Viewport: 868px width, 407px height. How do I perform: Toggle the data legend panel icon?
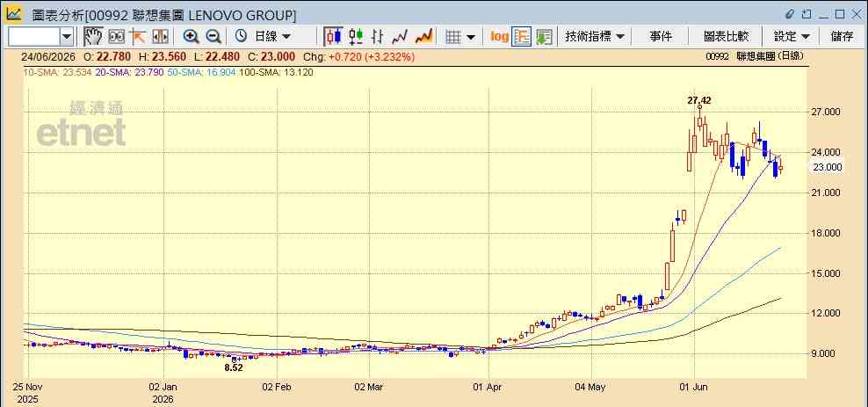pos(522,37)
